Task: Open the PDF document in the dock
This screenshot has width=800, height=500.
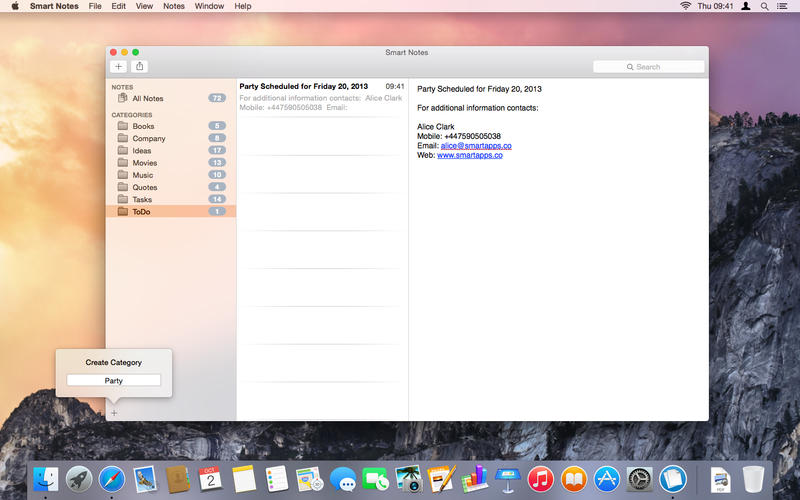Action: [x=720, y=480]
